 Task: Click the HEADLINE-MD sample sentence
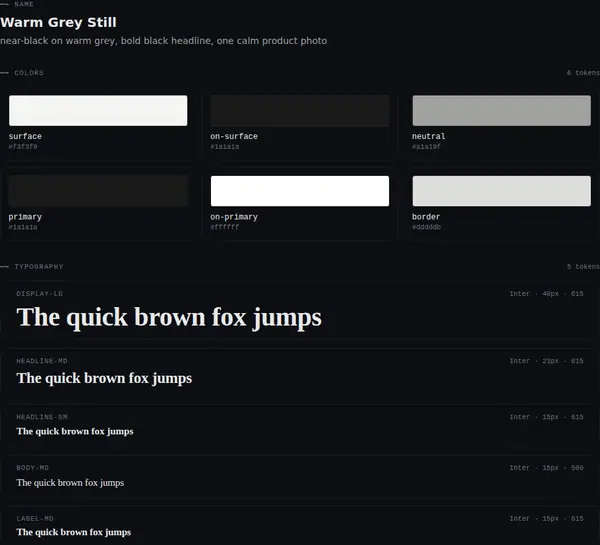pos(104,378)
